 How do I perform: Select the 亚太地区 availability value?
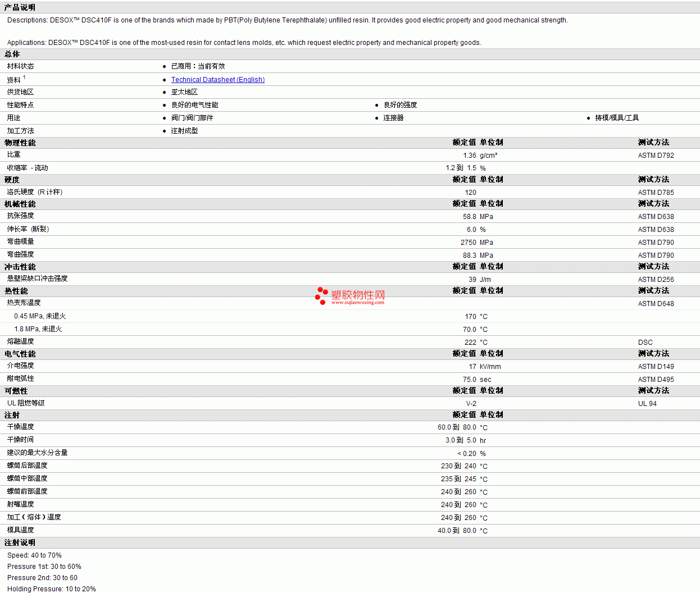tap(184, 92)
